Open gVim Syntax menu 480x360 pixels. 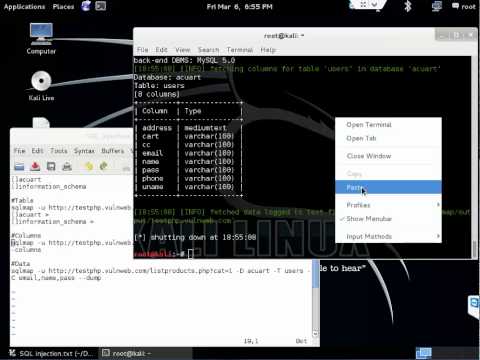(x=84, y=151)
